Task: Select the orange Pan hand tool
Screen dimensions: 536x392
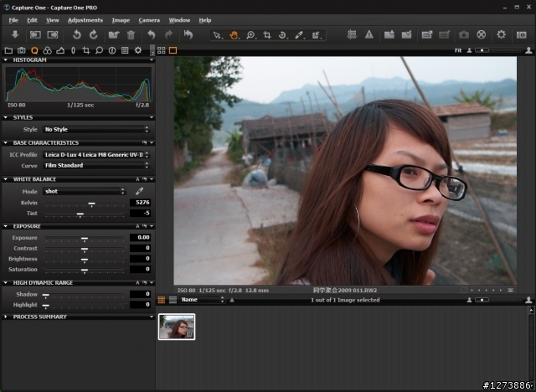Action: 234,35
